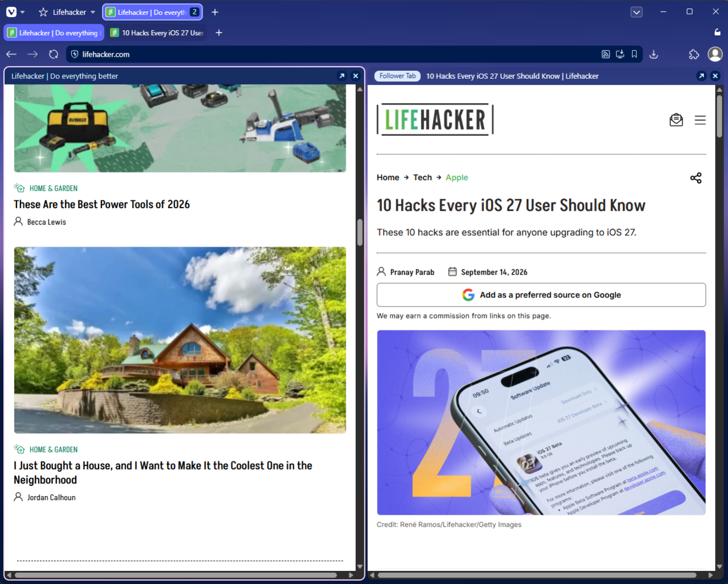Image resolution: width=728 pixels, height=584 pixels.
Task: Close the left Lifehacker tile
Action: tap(355, 76)
